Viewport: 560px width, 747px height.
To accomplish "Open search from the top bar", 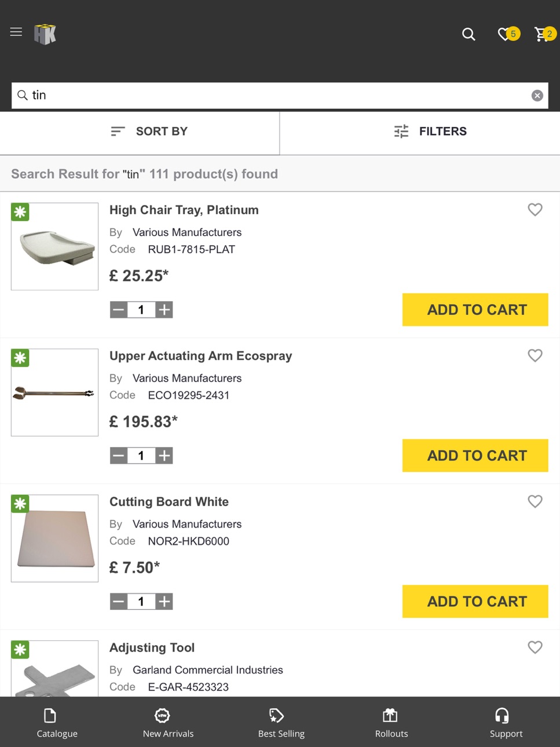I will [469, 34].
